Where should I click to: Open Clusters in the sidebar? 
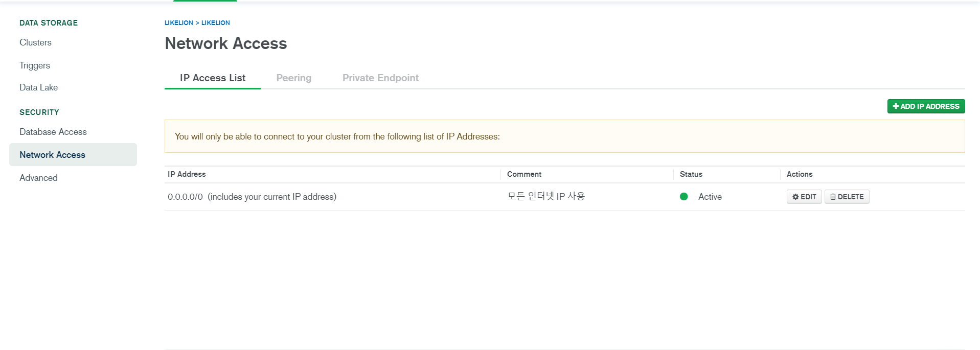coord(35,42)
